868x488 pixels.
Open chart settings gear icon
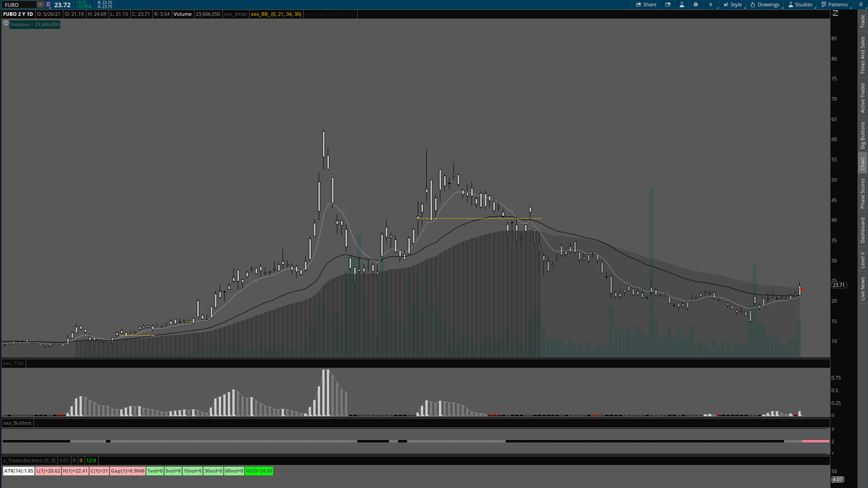click(696, 5)
